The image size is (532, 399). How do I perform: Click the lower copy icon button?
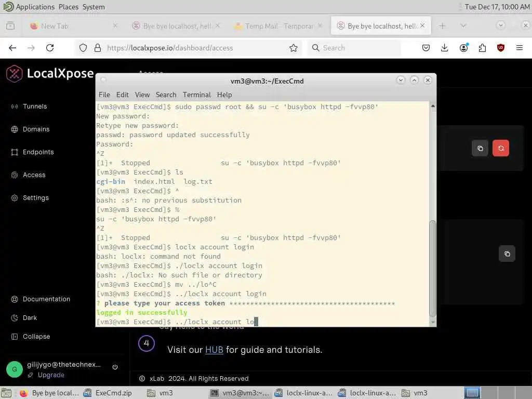click(507, 254)
